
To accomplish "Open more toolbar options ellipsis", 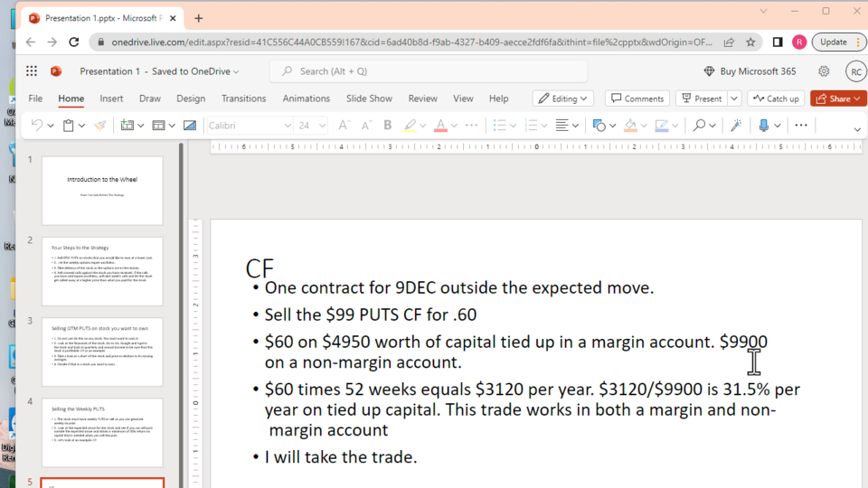I will click(801, 126).
